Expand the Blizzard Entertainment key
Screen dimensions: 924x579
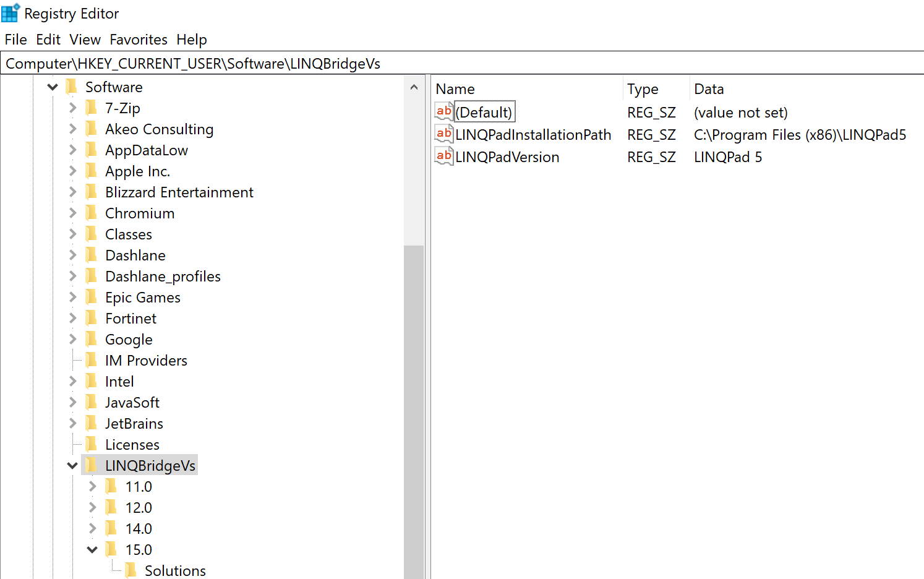click(x=72, y=192)
